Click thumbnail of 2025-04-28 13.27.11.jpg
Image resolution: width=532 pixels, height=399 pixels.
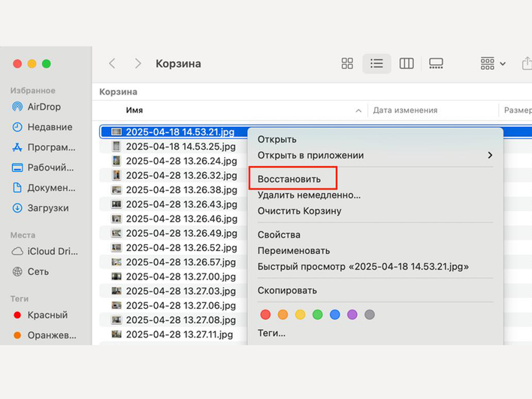tap(116, 334)
